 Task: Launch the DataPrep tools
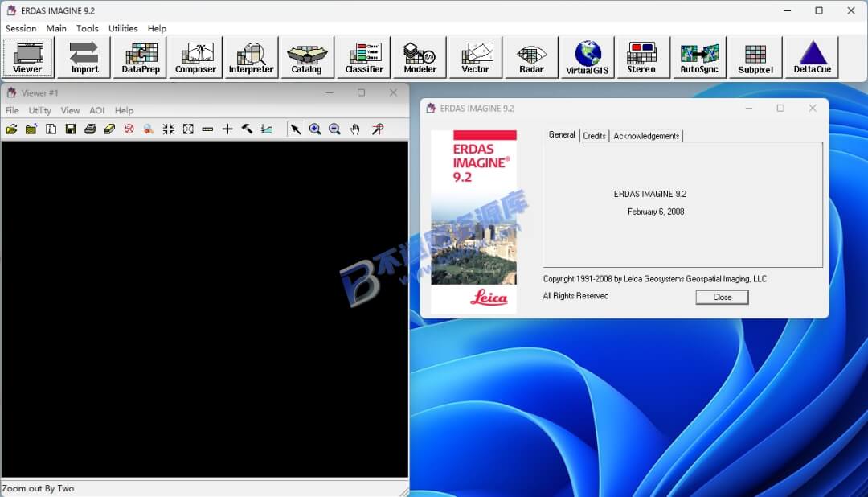point(140,57)
